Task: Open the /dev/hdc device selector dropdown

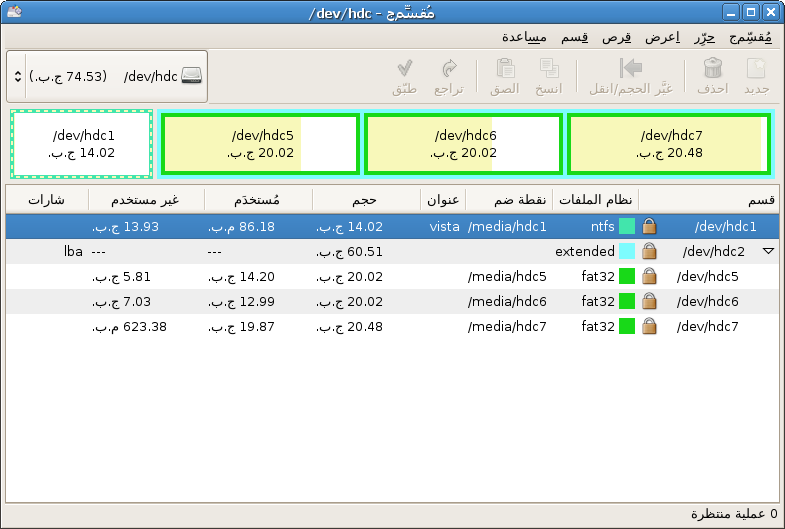Action: pyautogui.click(x=106, y=76)
